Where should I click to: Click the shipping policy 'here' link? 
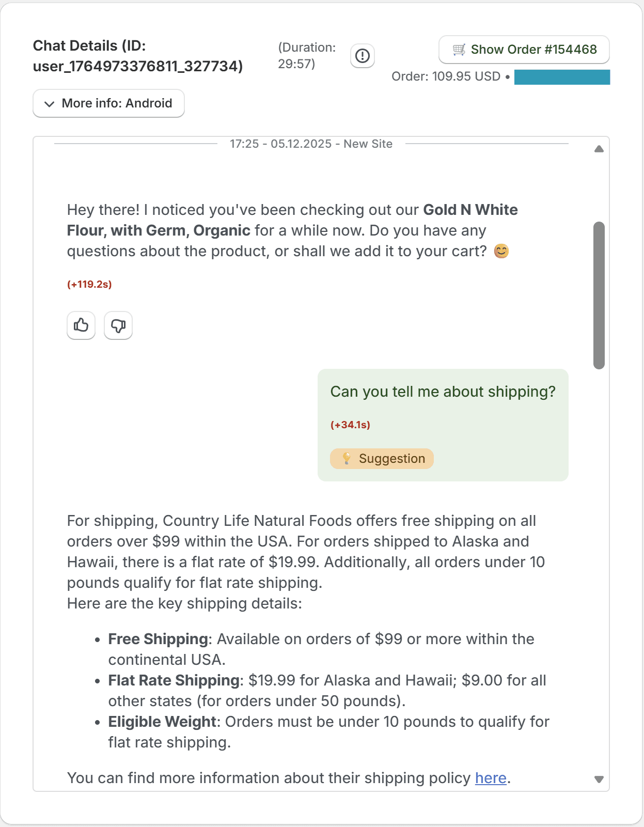coord(490,777)
